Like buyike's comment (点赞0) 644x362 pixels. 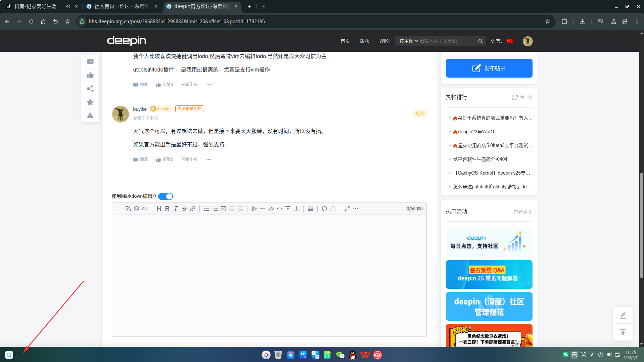[x=165, y=160]
